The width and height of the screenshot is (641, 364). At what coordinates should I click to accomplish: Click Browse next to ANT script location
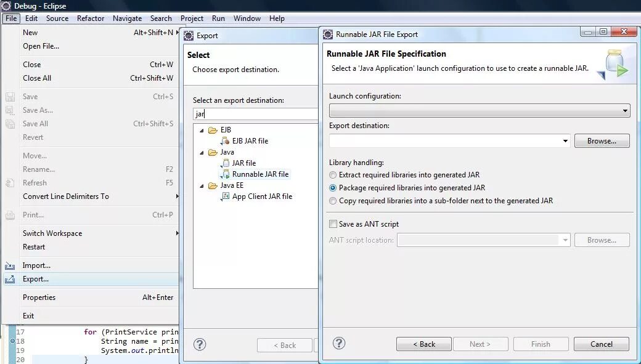[x=602, y=240]
